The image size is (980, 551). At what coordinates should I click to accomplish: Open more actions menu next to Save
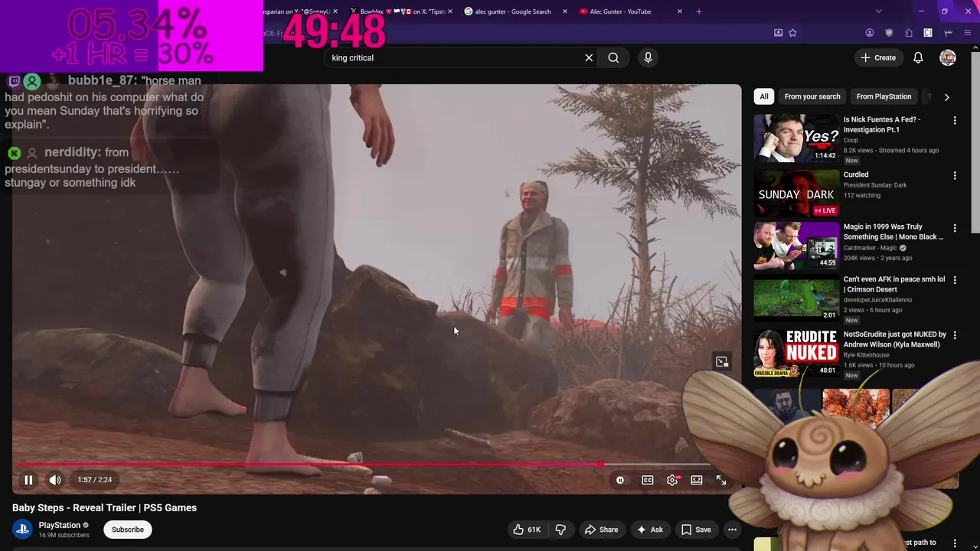coord(732,530)
